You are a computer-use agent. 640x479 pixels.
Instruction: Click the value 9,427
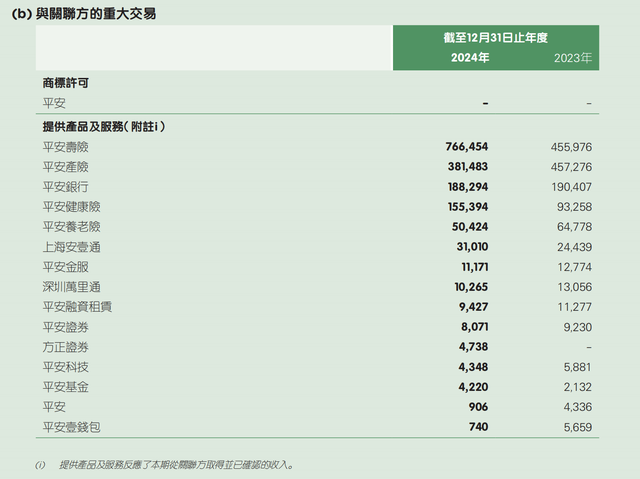(x=473, y=307)
